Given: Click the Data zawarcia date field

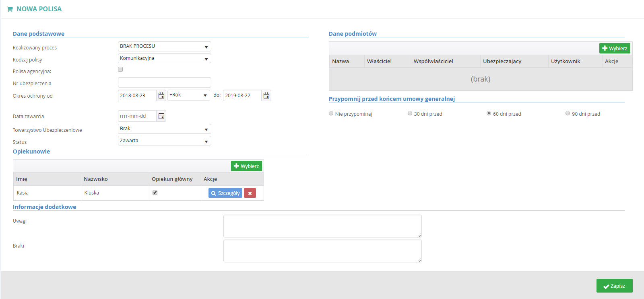Looking at the screenshot, I should tap(137, 116).
